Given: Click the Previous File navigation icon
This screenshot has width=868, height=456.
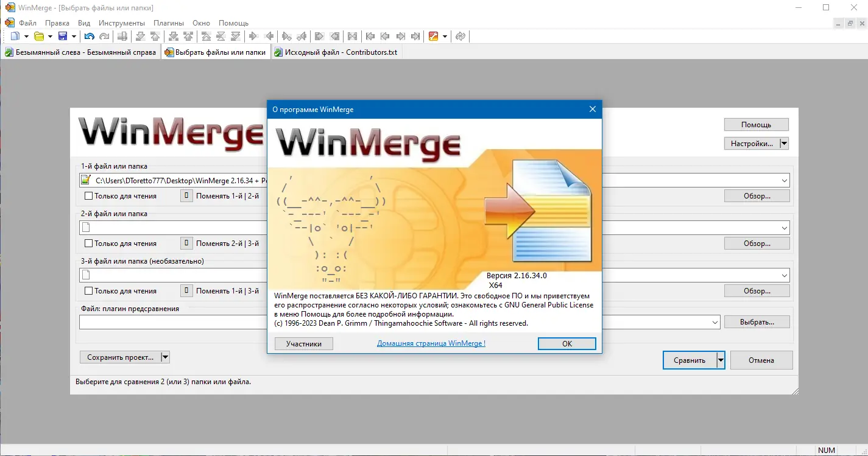Looking at the screenshot, I should [x=386, y=37].
